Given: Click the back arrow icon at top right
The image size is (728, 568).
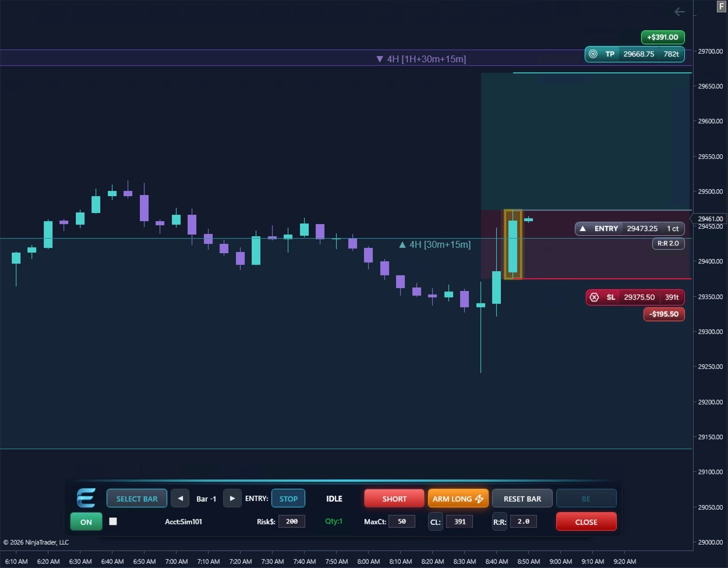Looking at the screenshot, I should point(679,12).
